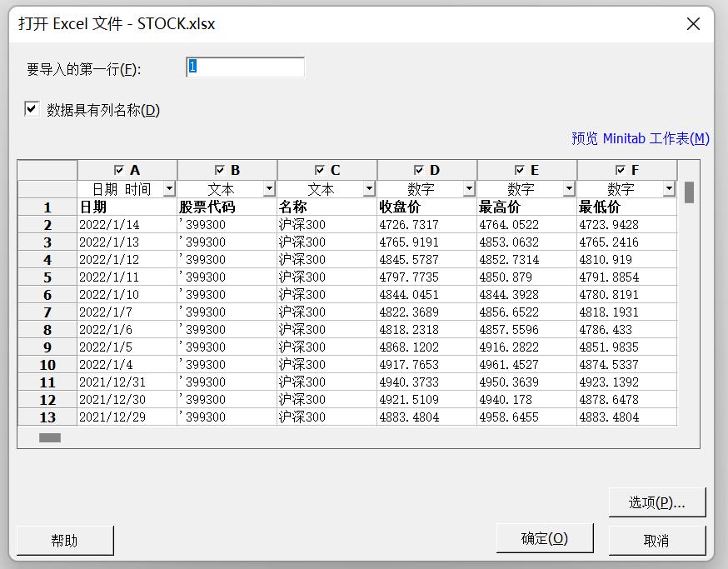The height and width of the screenshot is (569, 728).
Task: Open the 数字 type dropdown for column E
Action: 569,187
